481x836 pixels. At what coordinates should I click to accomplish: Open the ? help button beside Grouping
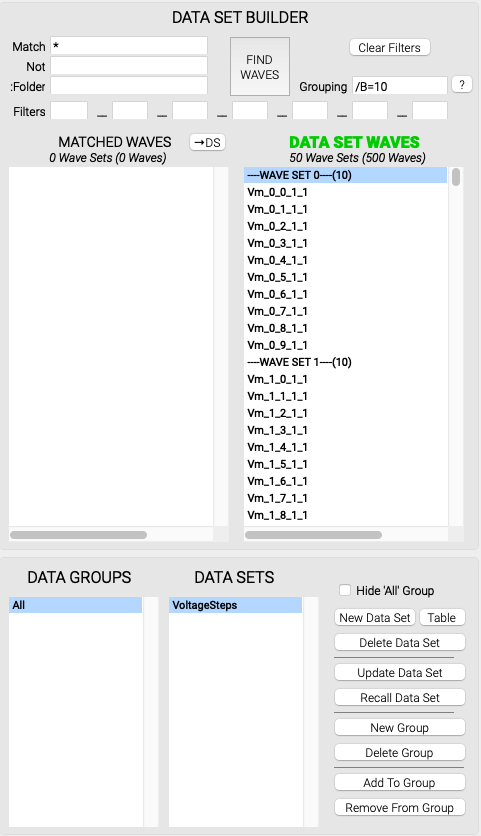coord(462,84)
